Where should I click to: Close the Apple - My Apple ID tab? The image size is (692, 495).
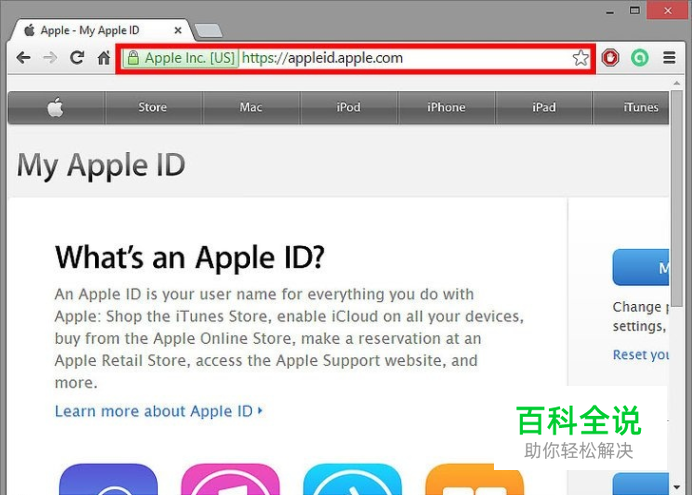click(178, 30)
